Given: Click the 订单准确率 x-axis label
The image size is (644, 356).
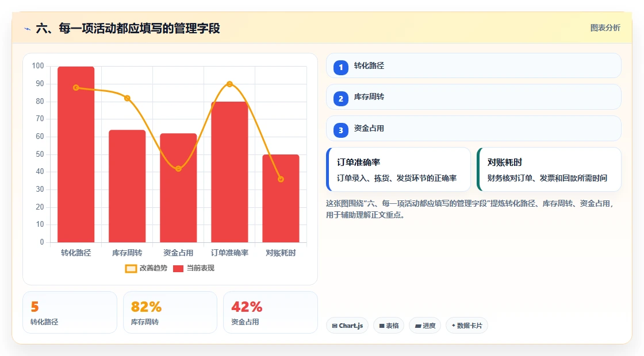Looking at the screenshot, I should tap(229, 253).
